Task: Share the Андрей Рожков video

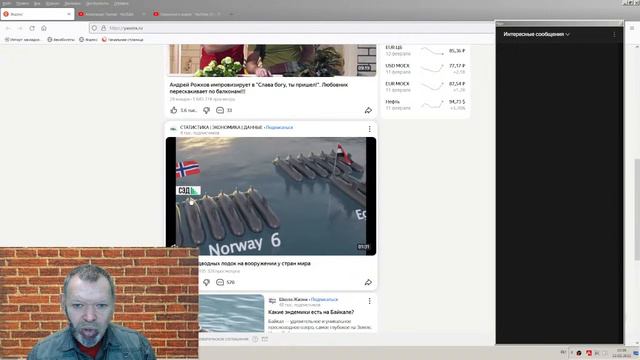Action: point(368,110)
